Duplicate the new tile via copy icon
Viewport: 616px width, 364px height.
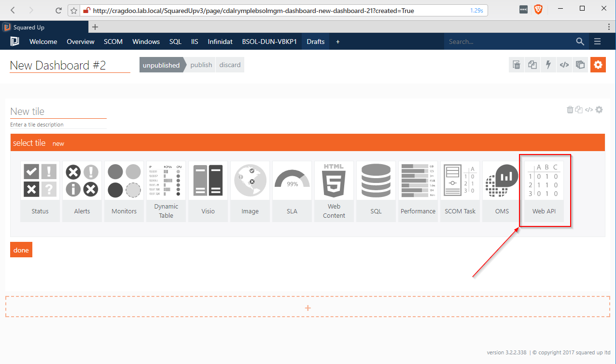(579, 110)
